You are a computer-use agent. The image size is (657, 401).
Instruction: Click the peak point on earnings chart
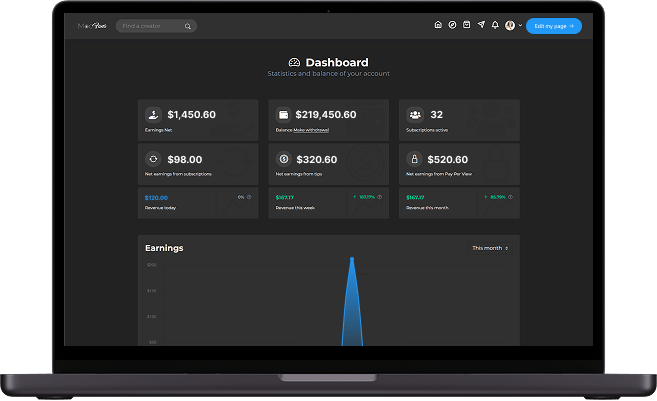[x=352, y=259]
